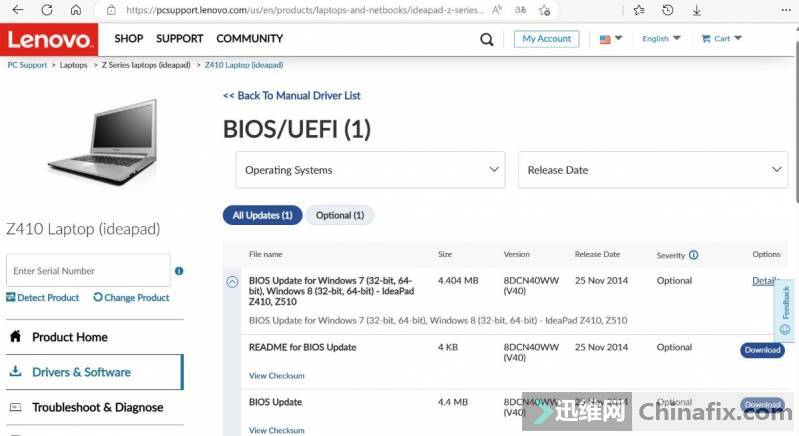Go to PC Support breadcrumb
Viewport: 799px width, 436px height.
(27, 65)
